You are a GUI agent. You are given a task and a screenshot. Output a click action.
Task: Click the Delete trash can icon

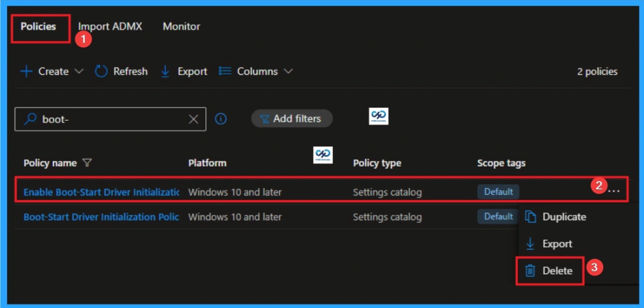[x=531, y=271]
